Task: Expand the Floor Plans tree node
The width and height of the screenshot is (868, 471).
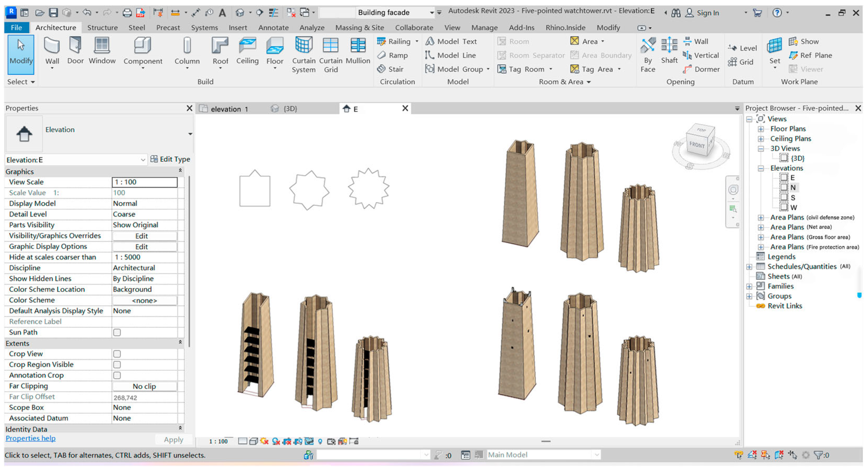Action: click(x=760, y=129)
